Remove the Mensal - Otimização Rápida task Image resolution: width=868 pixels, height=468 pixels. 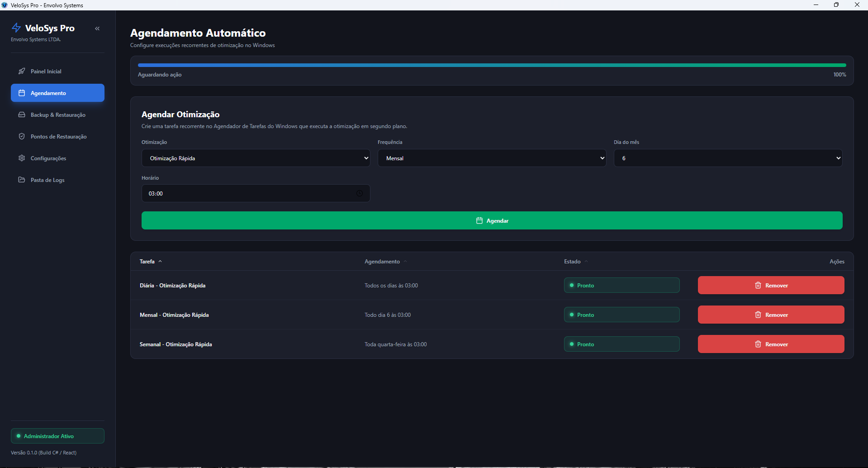771,315
